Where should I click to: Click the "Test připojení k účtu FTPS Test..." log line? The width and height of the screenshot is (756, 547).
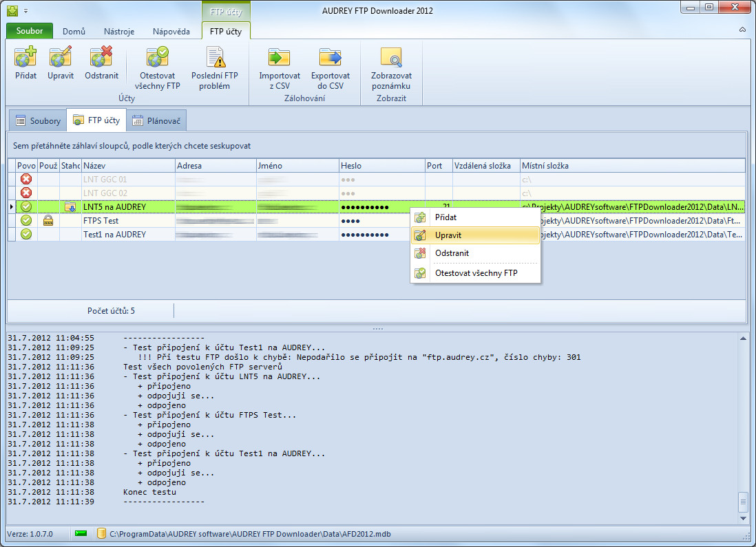(x=210, y=415)
